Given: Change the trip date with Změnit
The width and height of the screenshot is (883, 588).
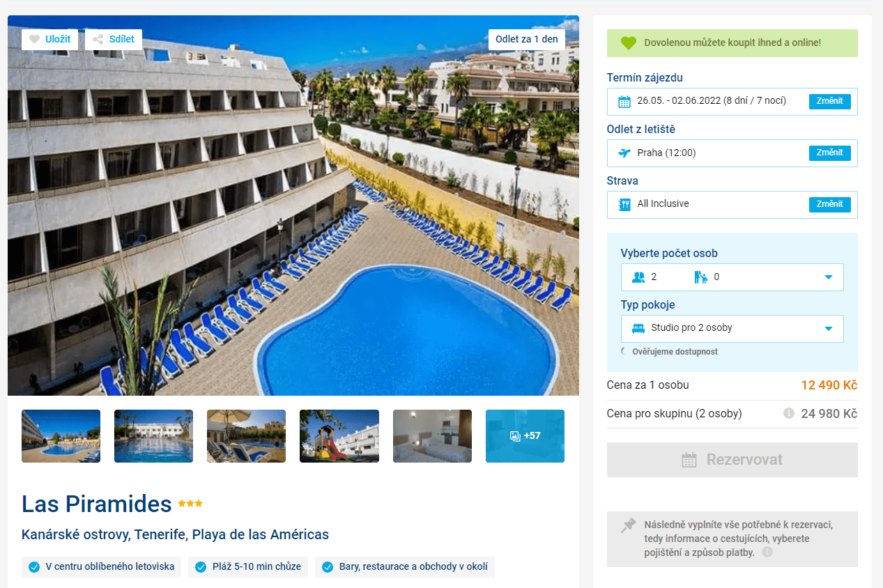Looking at the screenshot, I should pos(830,102).
